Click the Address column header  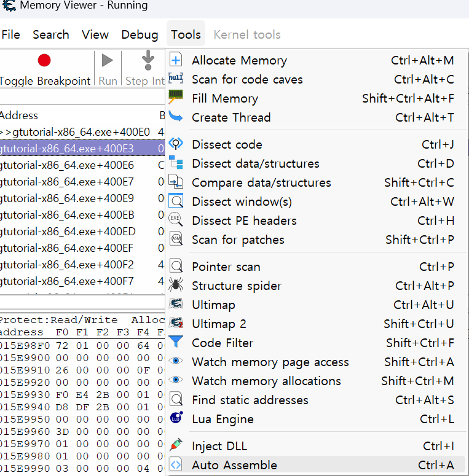[x=19, y=115]
